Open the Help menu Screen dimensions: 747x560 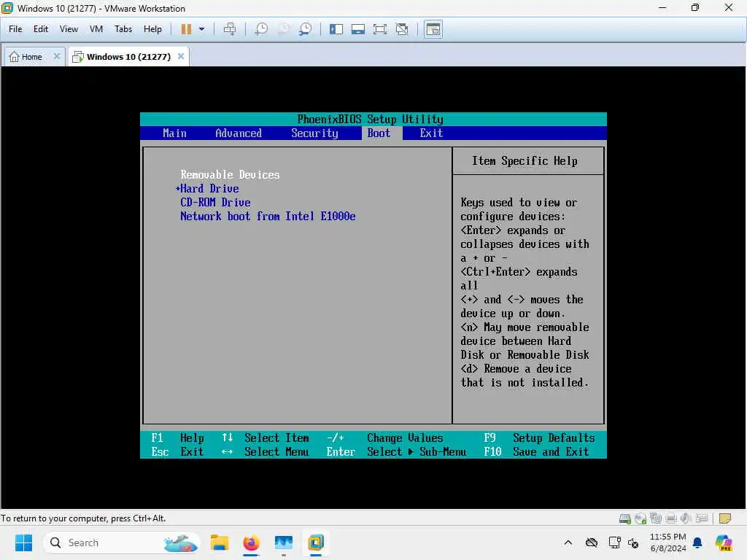tap(152, 29)
